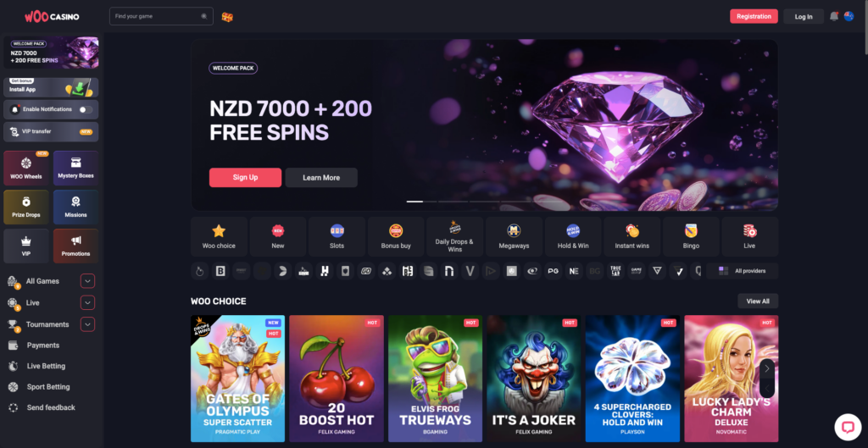The image size is (868, 448).
Task: Open the notifications bell icon
Action: [x=834, y=17]
